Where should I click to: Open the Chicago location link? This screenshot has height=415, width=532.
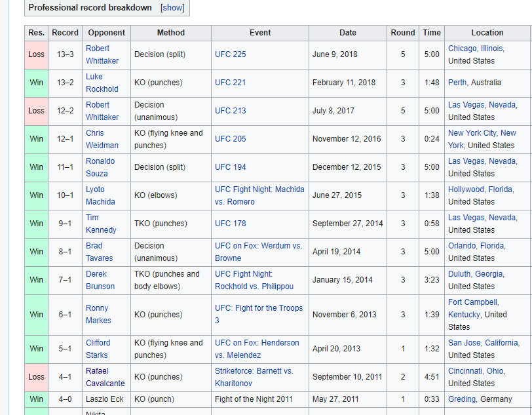pyautogui.click(x=462, y=49)
